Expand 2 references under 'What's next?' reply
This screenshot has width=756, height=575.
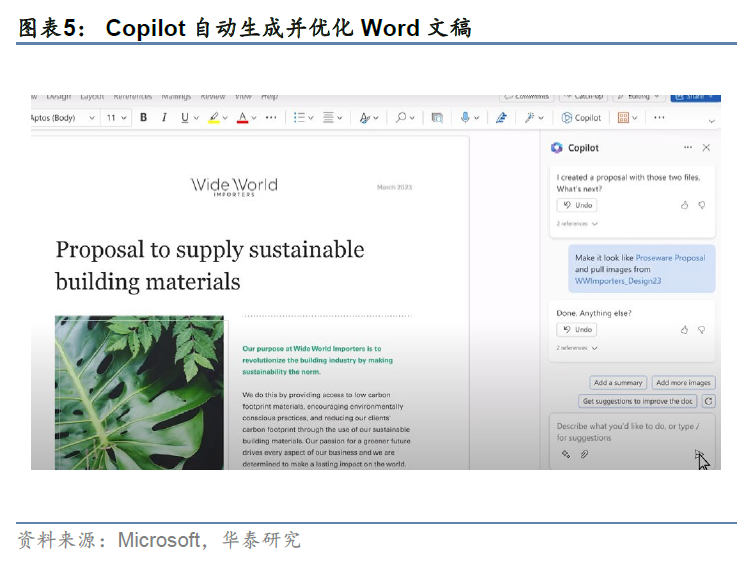tap(577, 224)
